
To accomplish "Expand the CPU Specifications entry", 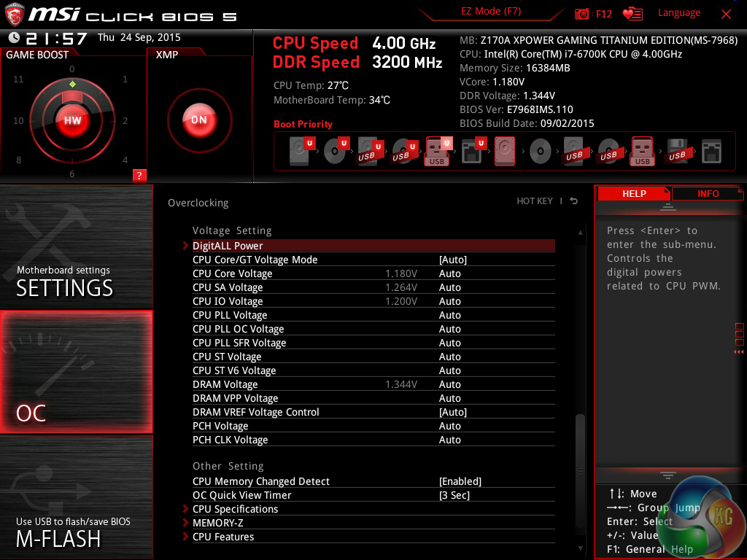I will click(235, 509).
